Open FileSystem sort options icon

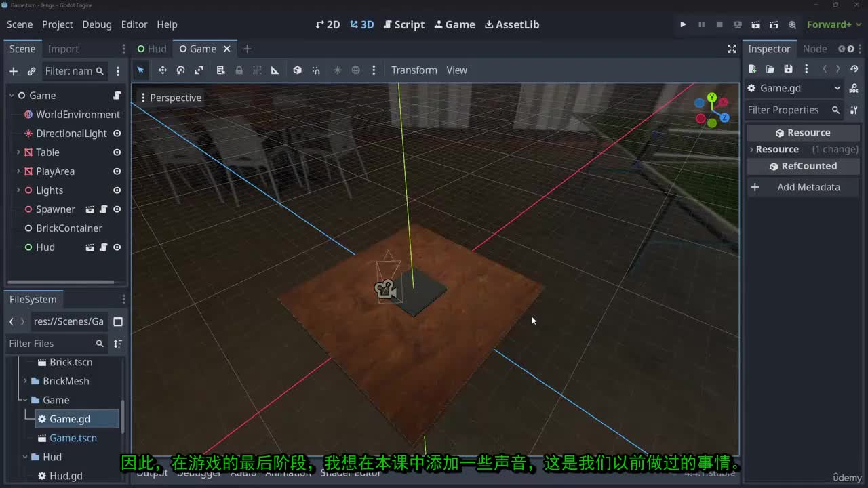pyautogui.click(x=118, y=344)
